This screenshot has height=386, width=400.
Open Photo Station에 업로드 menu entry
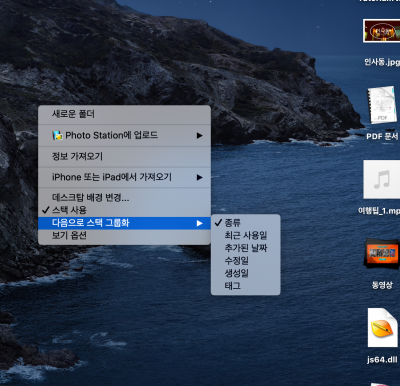(124, 135)
